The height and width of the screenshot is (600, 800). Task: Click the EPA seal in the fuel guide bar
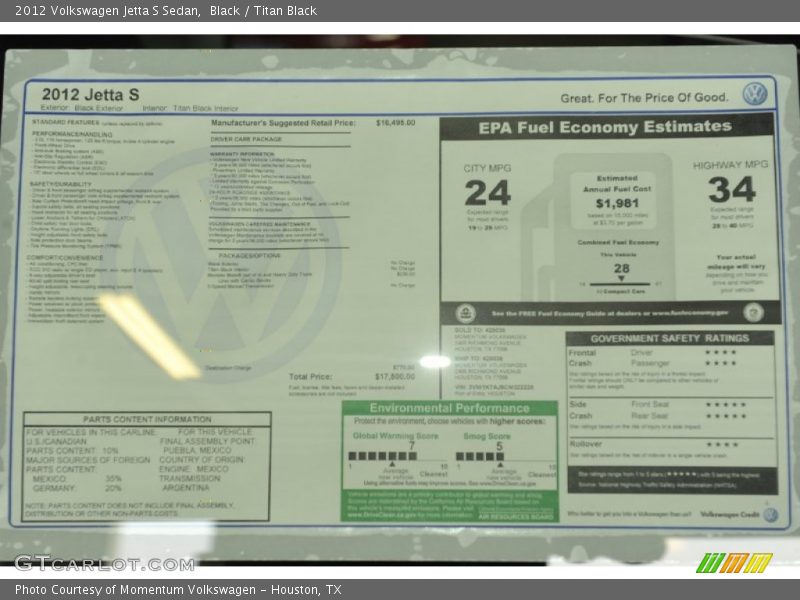[465, 313]
